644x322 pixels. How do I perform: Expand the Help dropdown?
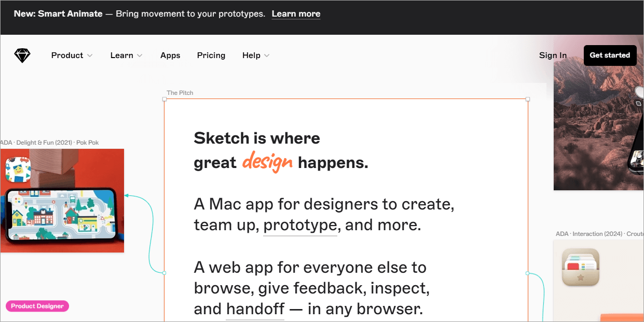coord(256,55)
